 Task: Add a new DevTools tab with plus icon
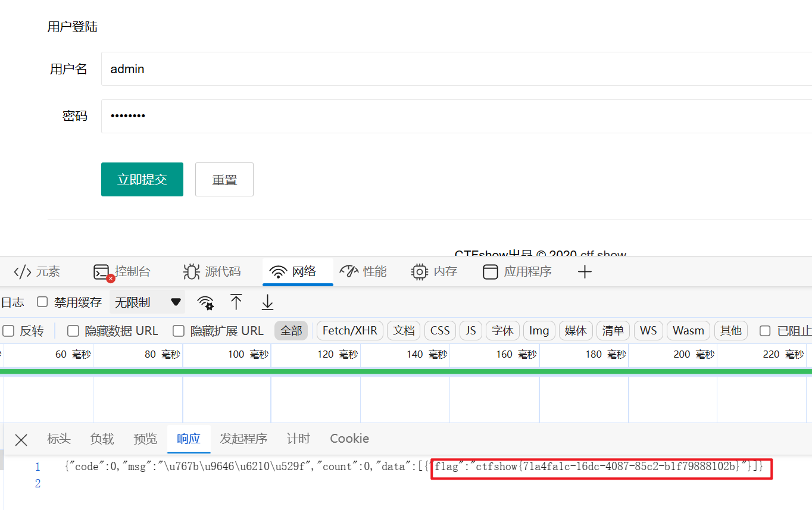click(585, 272)
